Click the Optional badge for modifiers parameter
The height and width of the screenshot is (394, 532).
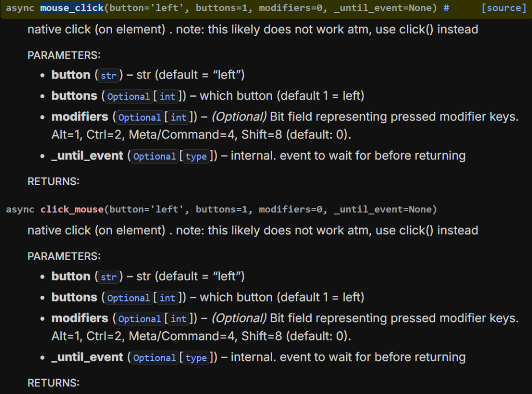140,118
